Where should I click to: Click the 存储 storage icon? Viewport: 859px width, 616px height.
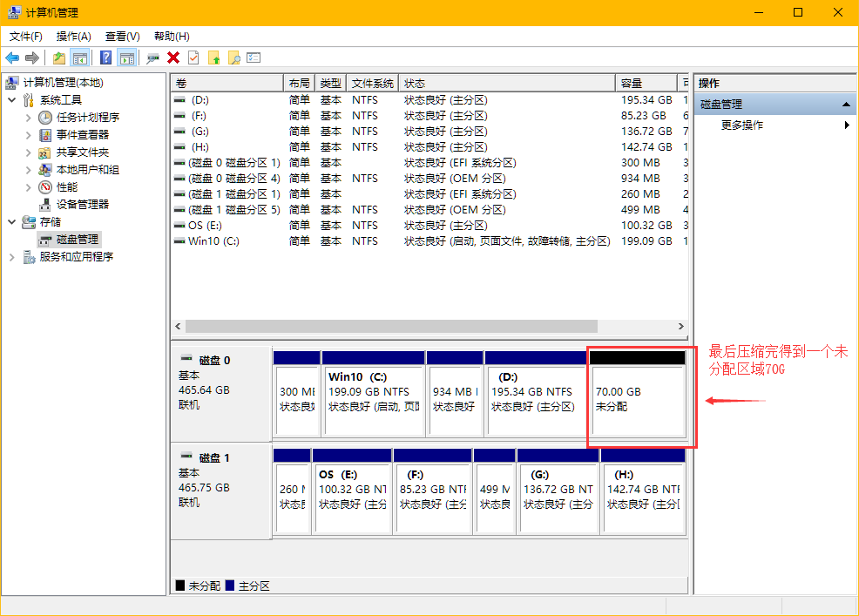29,222
